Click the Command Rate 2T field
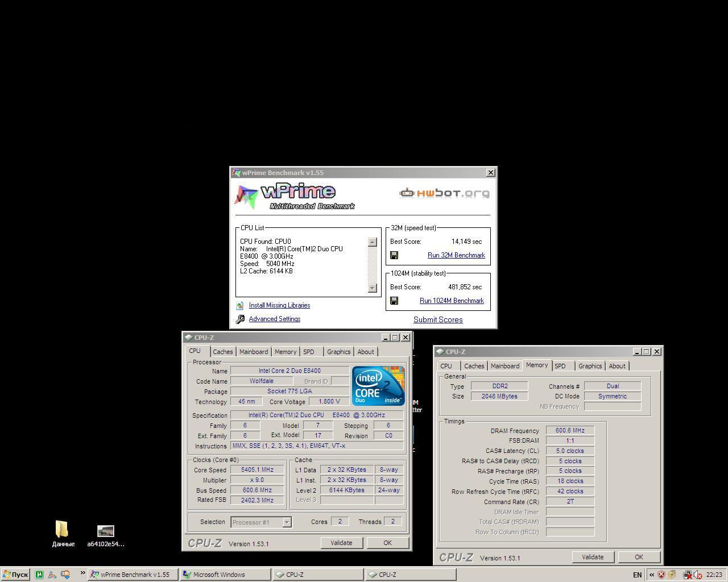The width and height of the screenshot is (728, 582). (x=570, y=501)
